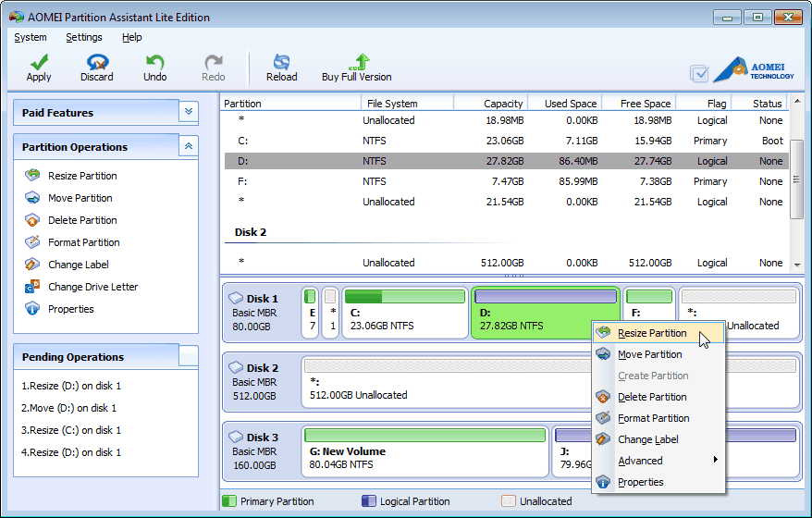Click Properties icon in sidebar
812x518 pixels.
click(32, 309)
